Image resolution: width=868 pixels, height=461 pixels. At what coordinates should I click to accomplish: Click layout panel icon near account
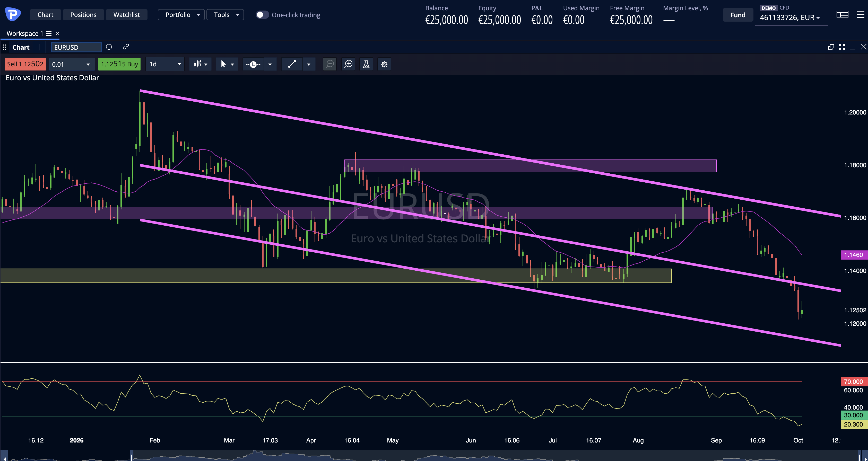click(843, 14)
